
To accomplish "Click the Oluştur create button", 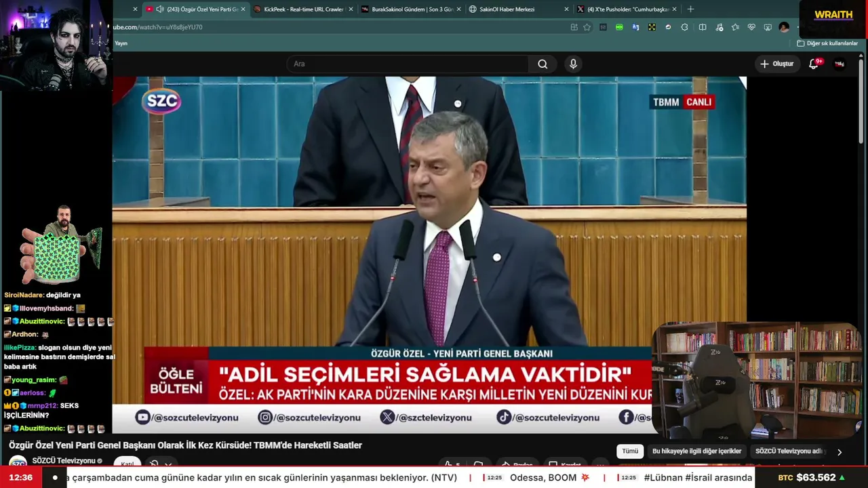I will pyautogui.click(x=776, y=64).
